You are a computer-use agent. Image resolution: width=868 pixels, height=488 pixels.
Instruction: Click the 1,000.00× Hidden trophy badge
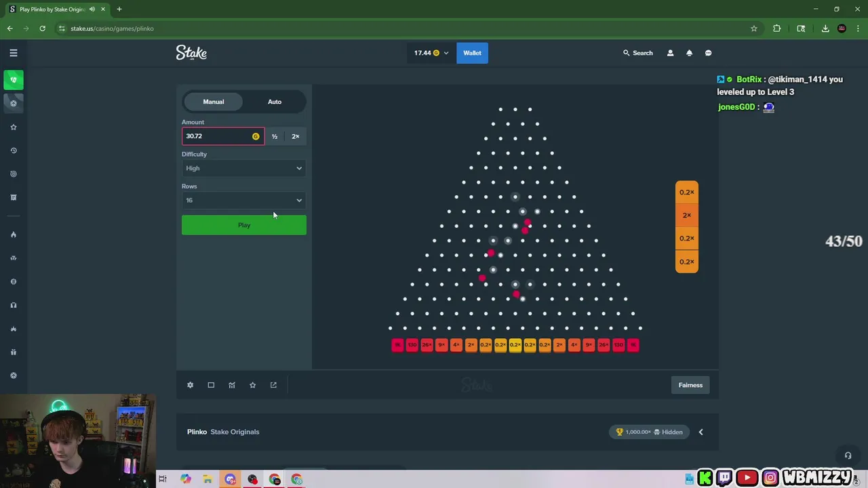[649, 432]
